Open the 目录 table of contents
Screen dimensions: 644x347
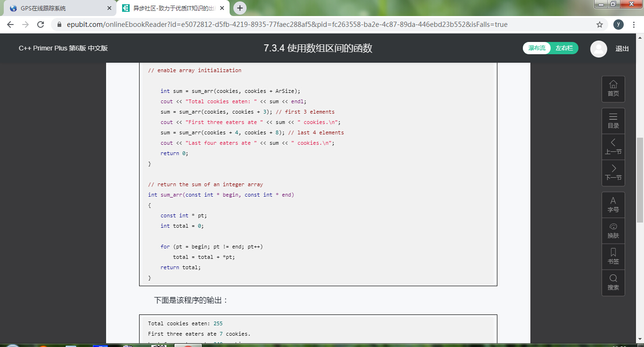[x=613, y=121]
